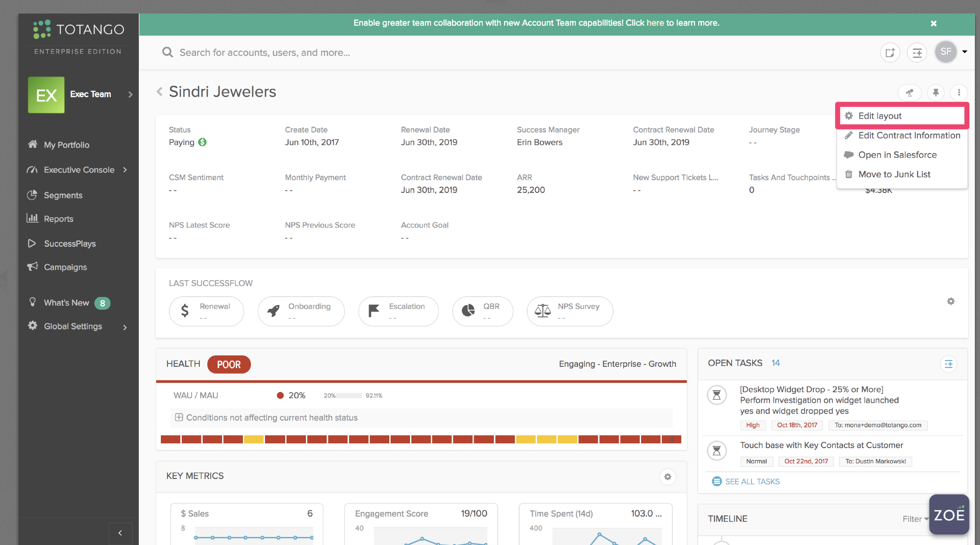Select Open in Salesforce

click(x=902, y=155)
